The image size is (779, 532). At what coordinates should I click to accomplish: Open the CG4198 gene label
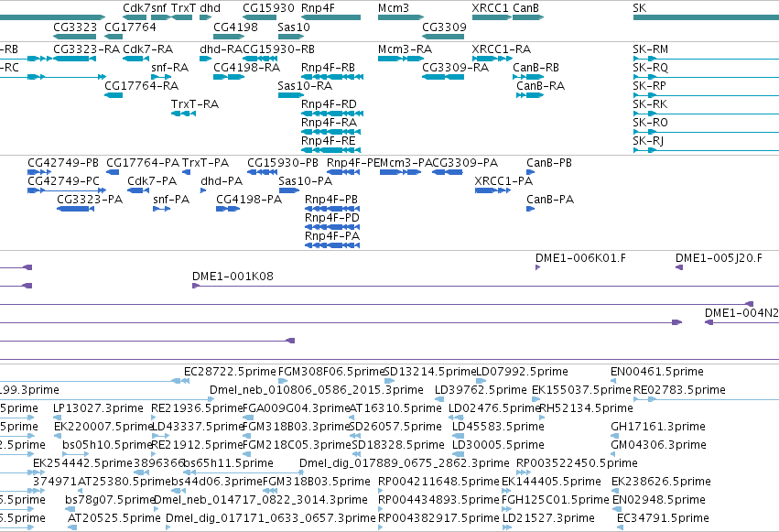235,27
